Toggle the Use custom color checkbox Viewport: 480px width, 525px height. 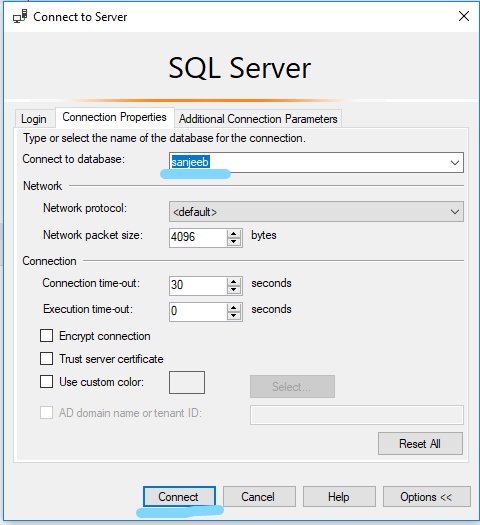click(x=46, y=381)
